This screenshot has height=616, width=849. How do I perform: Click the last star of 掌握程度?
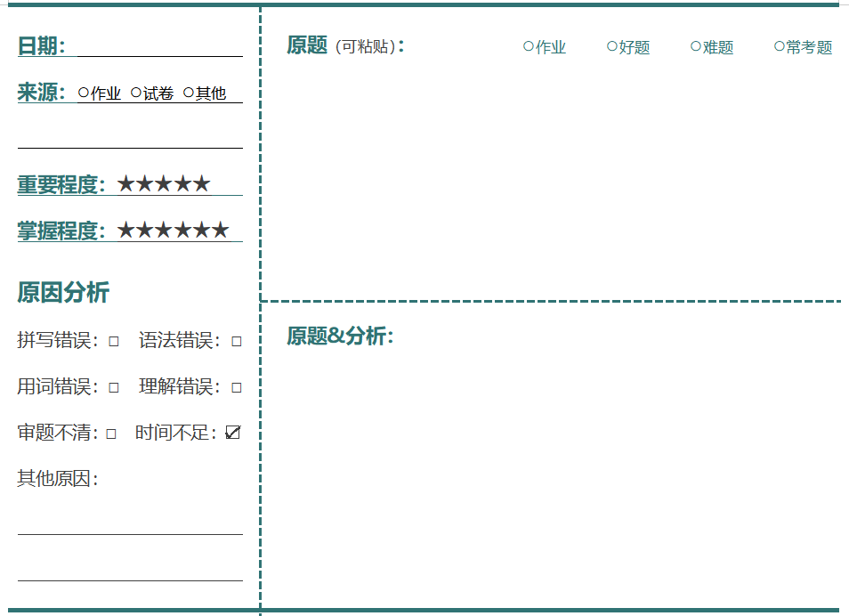221,230
